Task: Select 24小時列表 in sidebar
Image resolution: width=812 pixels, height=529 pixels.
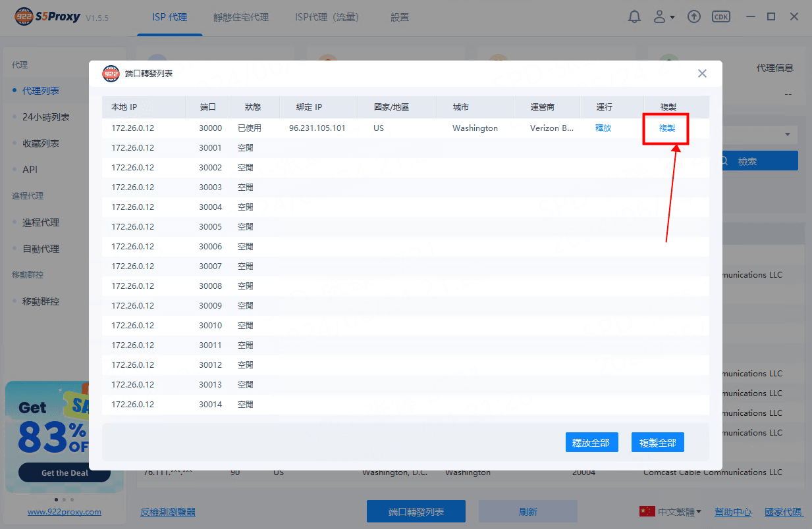Action: point(46,117)
